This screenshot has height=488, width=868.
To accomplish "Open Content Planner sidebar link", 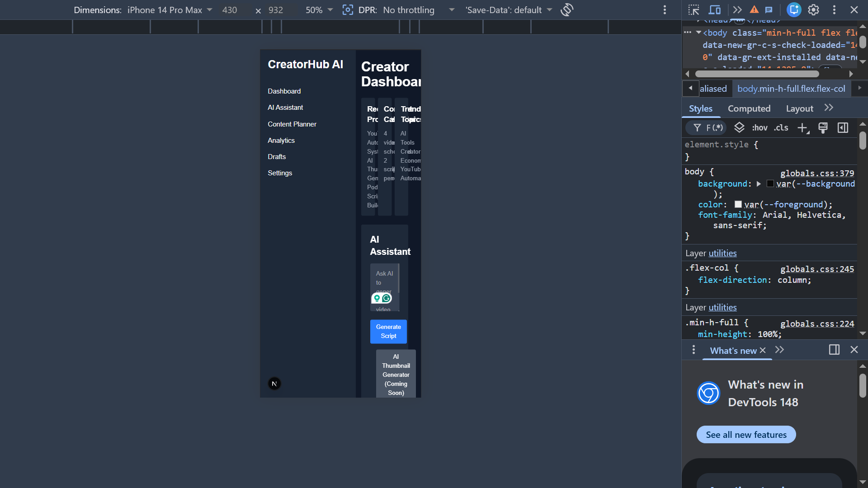I will 292,124.
